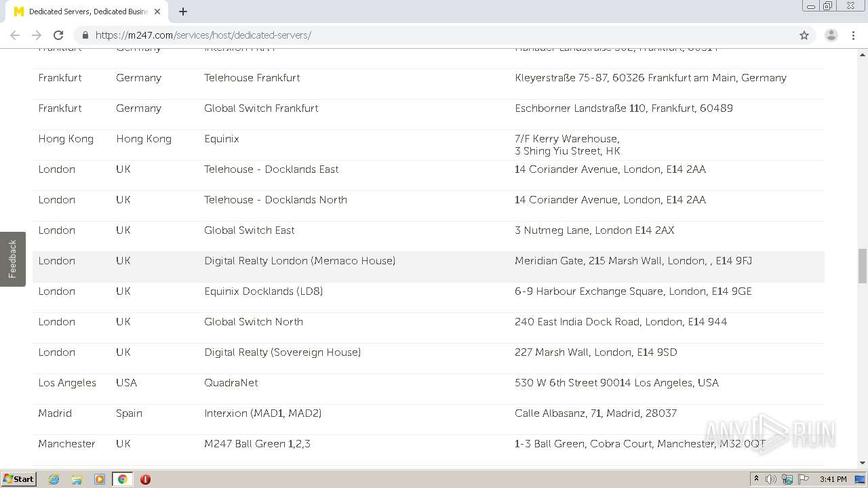
Task: Click the address bar URL
Action: click(203, 35)
